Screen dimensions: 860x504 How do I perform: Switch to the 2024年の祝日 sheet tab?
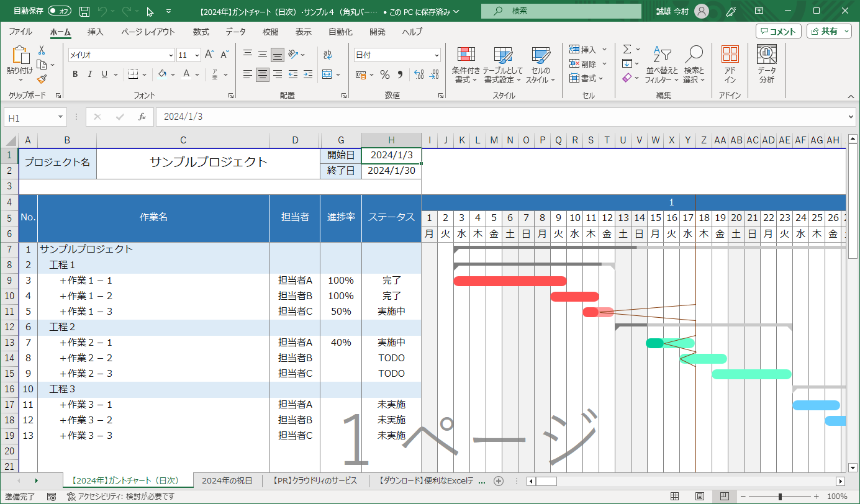tap(227, 480)
